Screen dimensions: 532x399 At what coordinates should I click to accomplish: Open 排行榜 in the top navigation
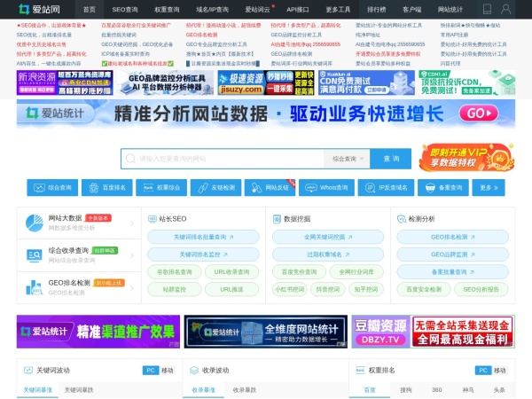376,10
